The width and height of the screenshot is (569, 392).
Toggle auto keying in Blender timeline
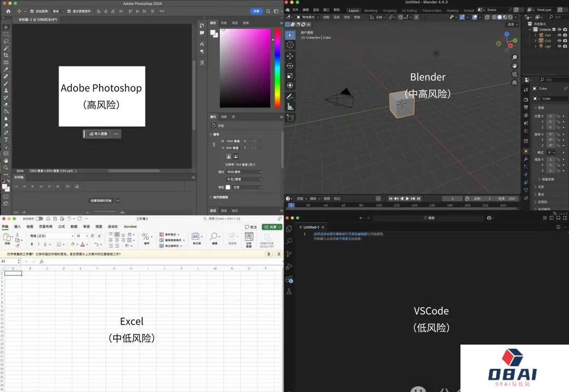pyautogui.click(x=378, y=199)
